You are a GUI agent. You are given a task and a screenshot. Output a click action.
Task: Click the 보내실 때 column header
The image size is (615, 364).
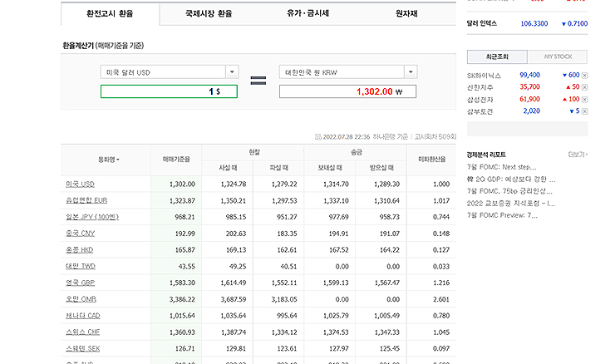coord(330,168)
